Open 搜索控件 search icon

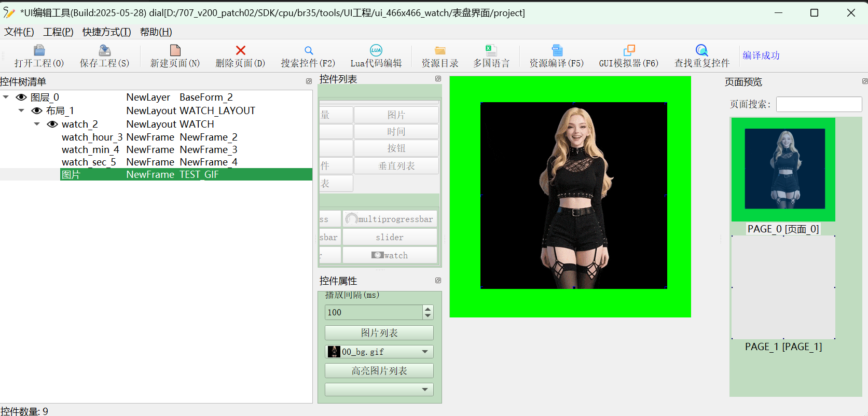[x=309, y=50]
